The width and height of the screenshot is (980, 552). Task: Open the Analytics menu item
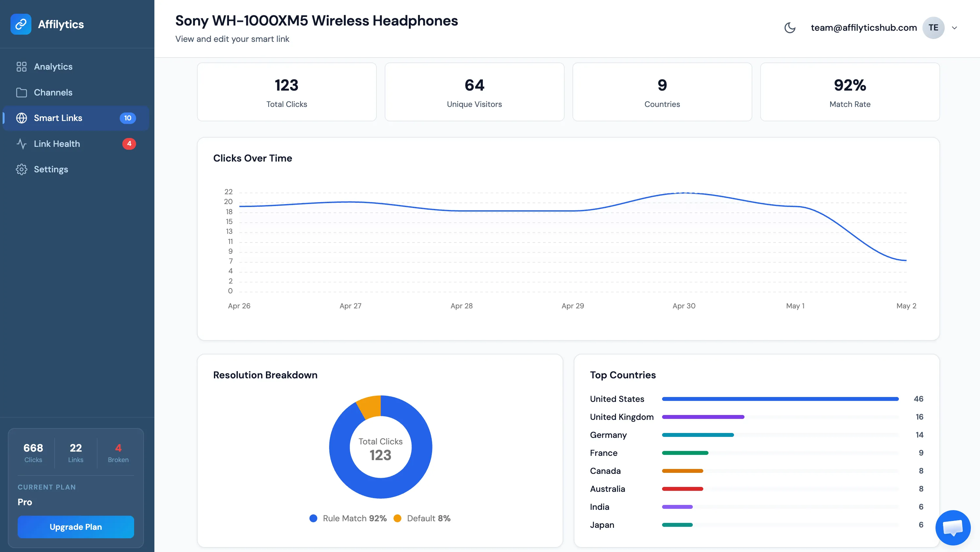(76, 67)
